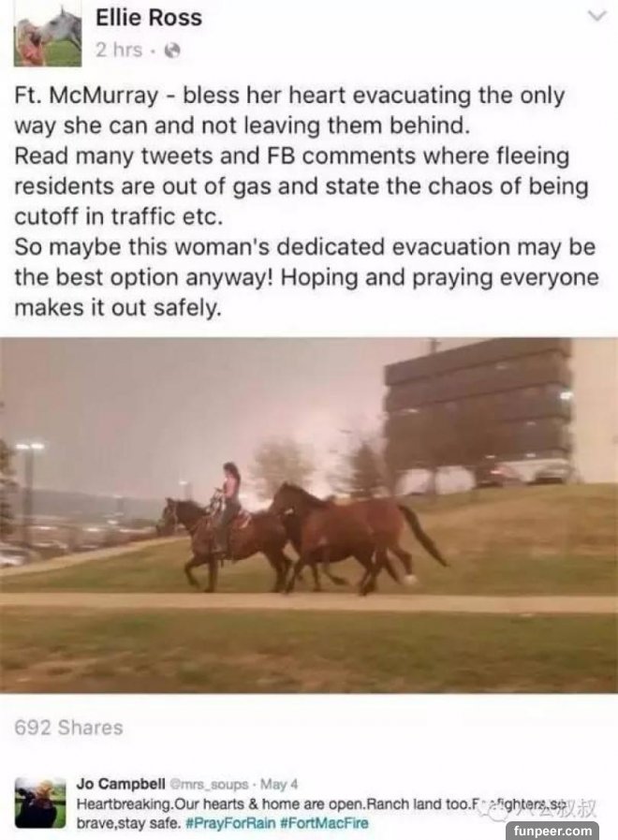
Task: Click the funpeer.com watermark badge
Action: click(x=552, y=831)
